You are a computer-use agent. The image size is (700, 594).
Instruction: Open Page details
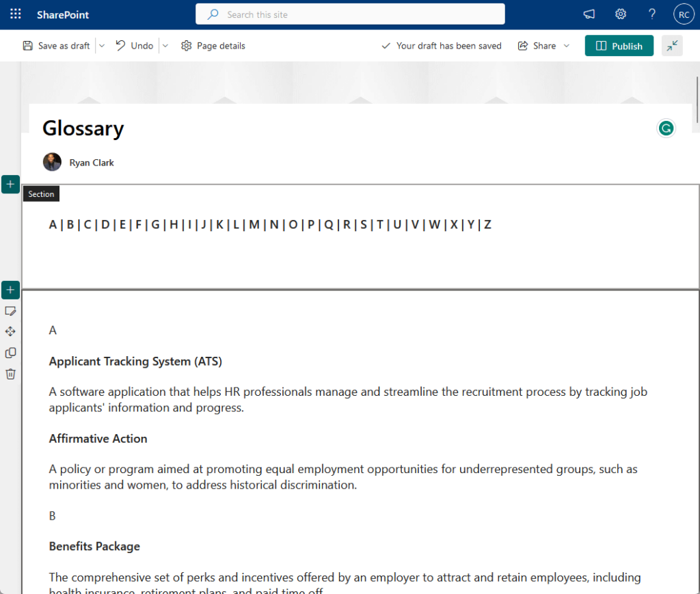[x=213, y=46]
